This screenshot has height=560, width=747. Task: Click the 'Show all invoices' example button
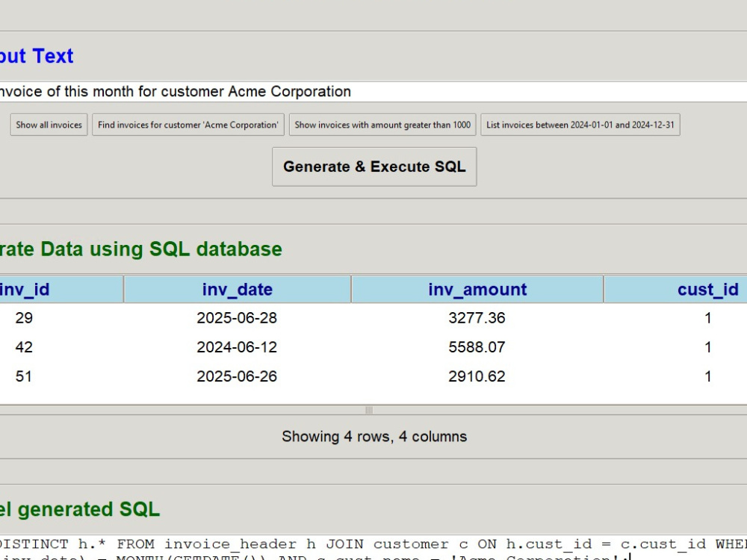(49, 125)
